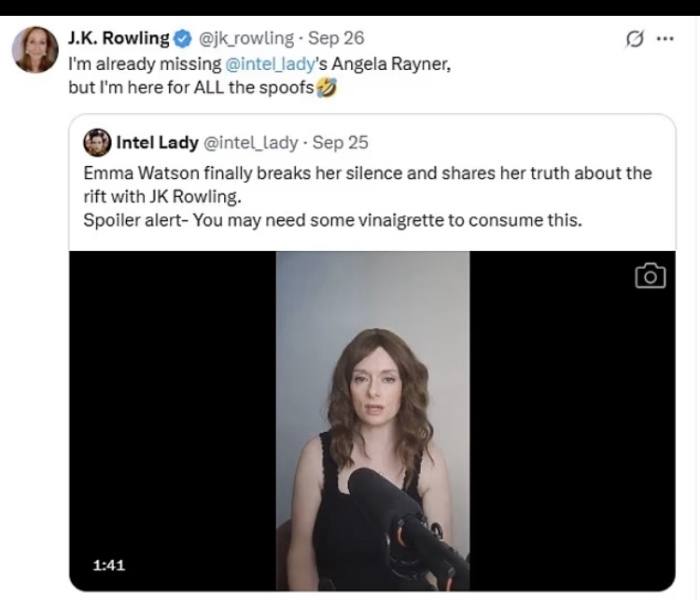Open the Sep 25 timestamp link
This screenshot has height=600, width=700.
click(x=341, y=143)
